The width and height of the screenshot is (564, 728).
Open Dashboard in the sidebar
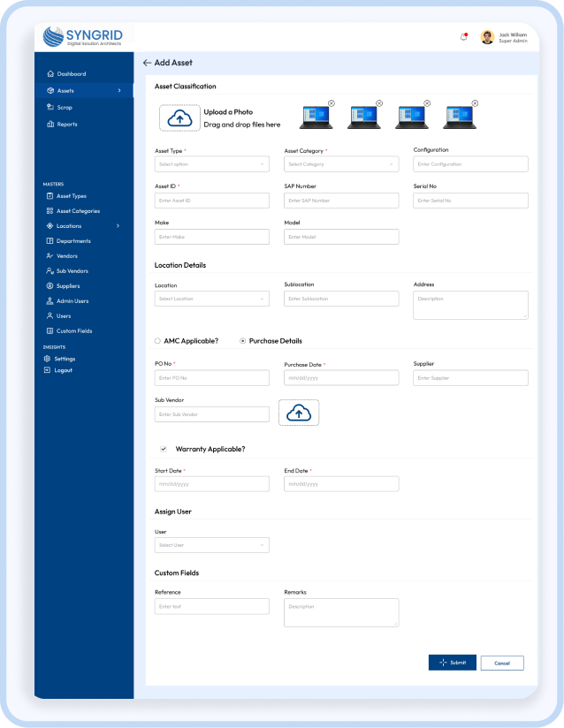72,74
